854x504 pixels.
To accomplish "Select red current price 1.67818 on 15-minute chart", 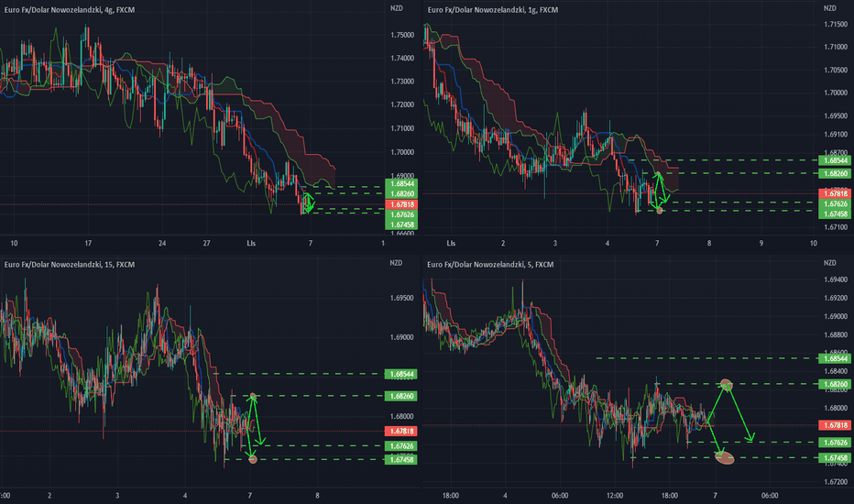I will coord(401,432).
